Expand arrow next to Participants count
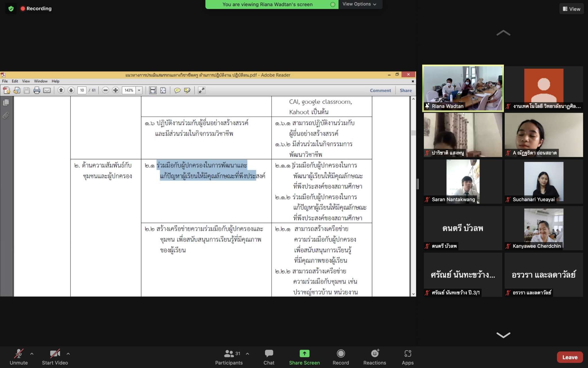588x368 pixels. tap(247, 354)
